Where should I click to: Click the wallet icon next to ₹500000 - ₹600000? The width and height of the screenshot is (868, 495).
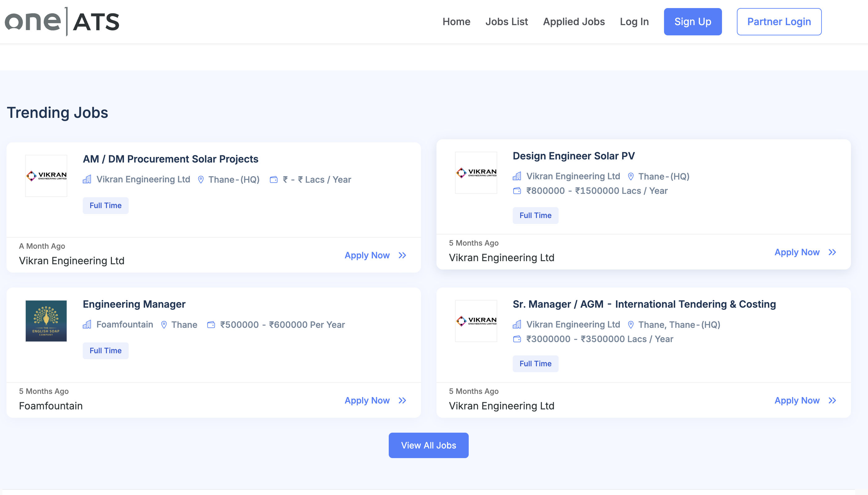[x=211, y=325]
